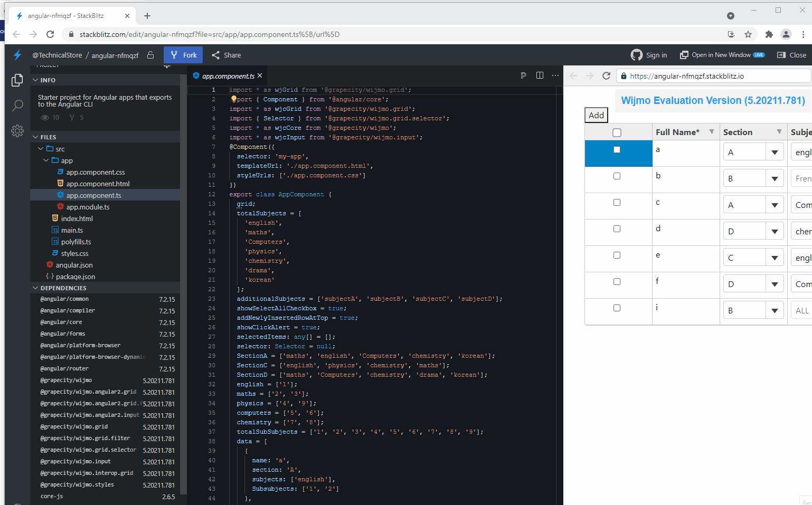Open preview in new window
The width and height of the screenshot is (812, 505).
click(x=722, y=55)
